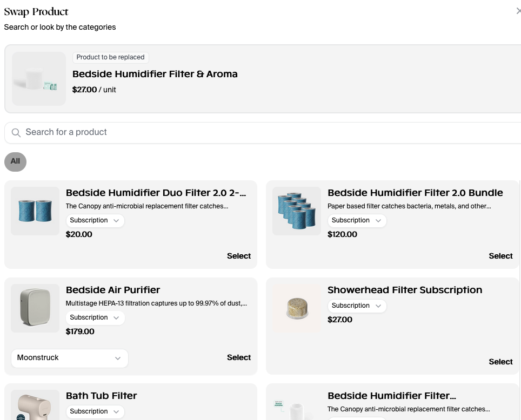
Task: Select the Bedside Humidifier Filter 2.0 Bundle
Action: 500,256
